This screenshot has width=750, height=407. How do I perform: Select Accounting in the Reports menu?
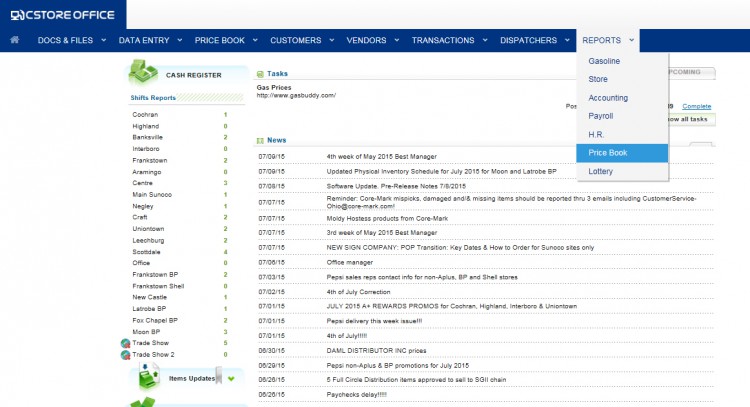coord(622,98)
